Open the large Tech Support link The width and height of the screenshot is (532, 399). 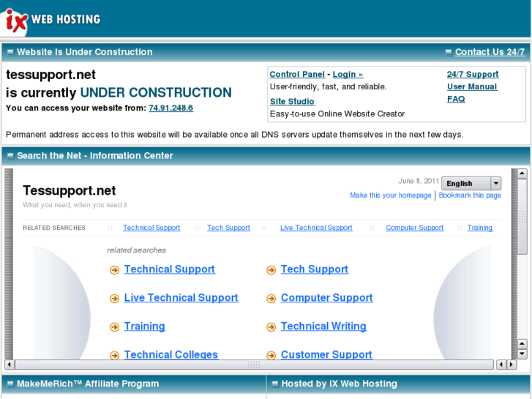pos(315,269)
